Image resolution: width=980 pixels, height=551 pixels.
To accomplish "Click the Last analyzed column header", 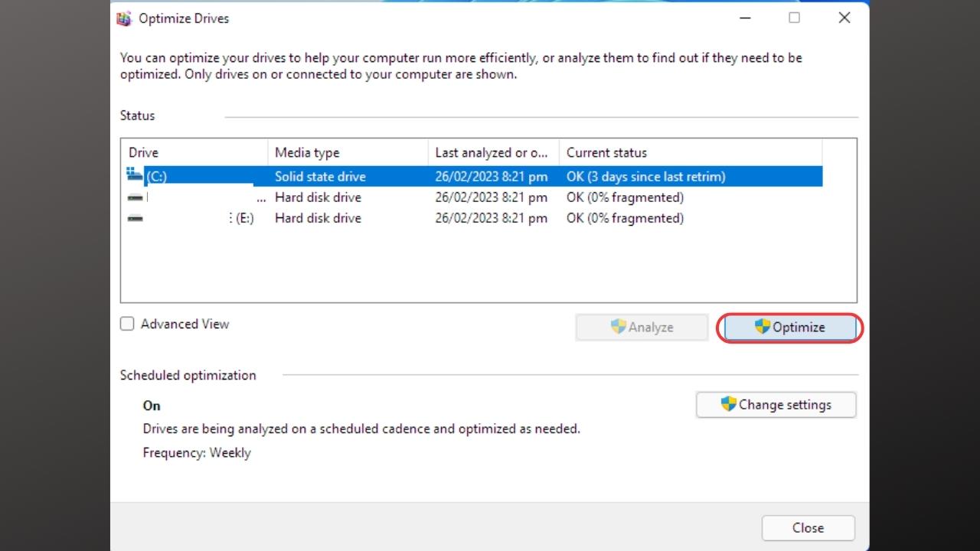I will coord(490,152).
